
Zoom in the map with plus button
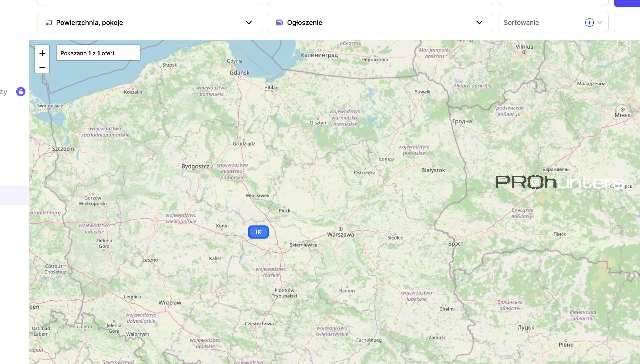click(x=42, y=53)
